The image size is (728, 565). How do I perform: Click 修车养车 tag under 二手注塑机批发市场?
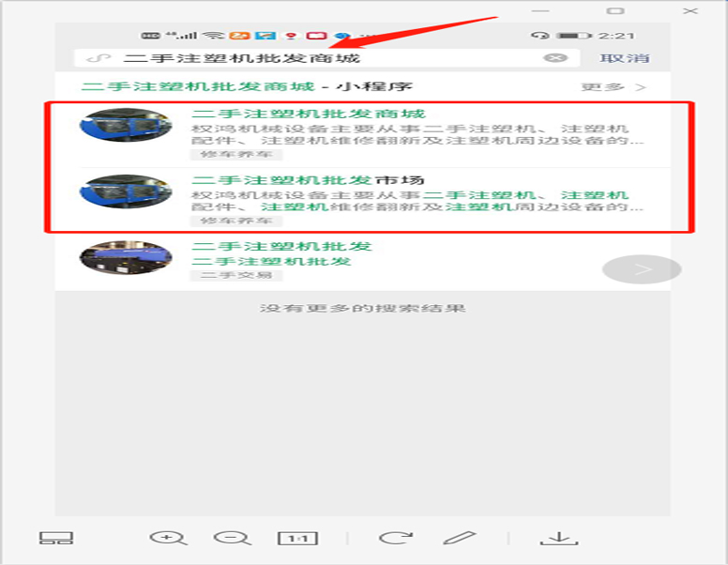[x=235, y=221]
